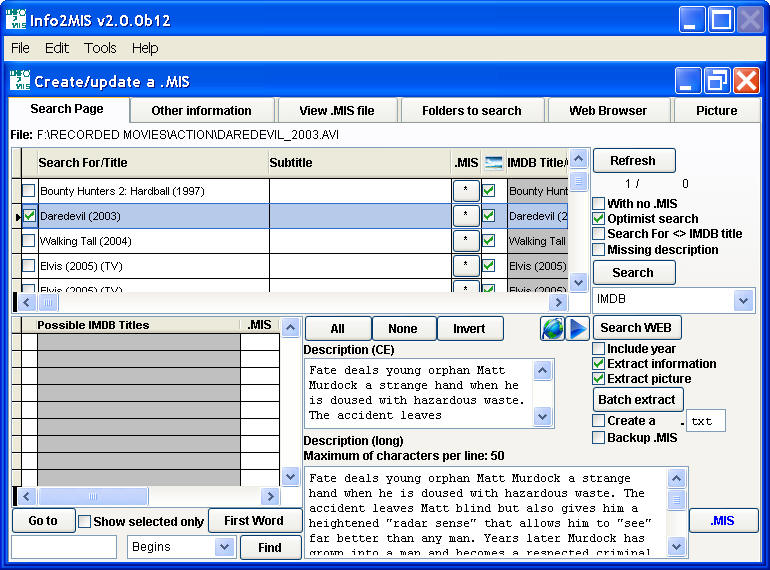770x570 pixels.
Task: Click Possible IMDB Titles horizontal scrollbar thumb
Action: coord(93,496)
